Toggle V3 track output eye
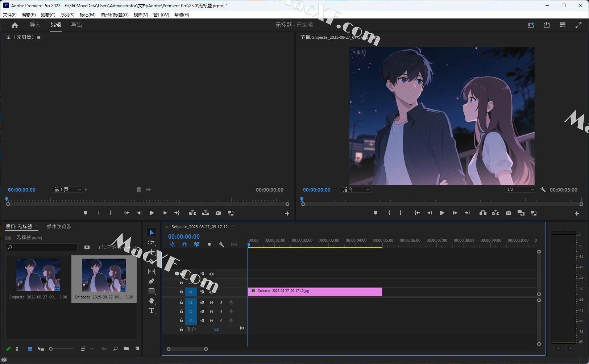 click(211, 274)
